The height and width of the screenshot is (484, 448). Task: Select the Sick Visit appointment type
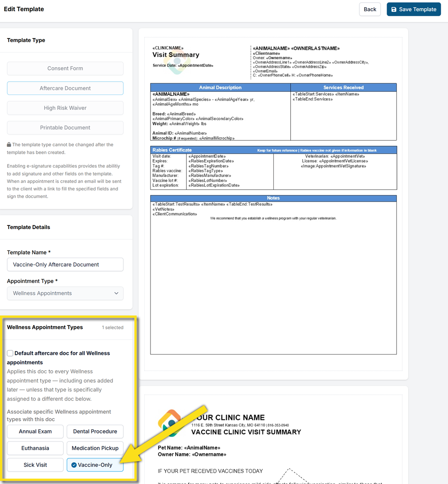point(35,465)
